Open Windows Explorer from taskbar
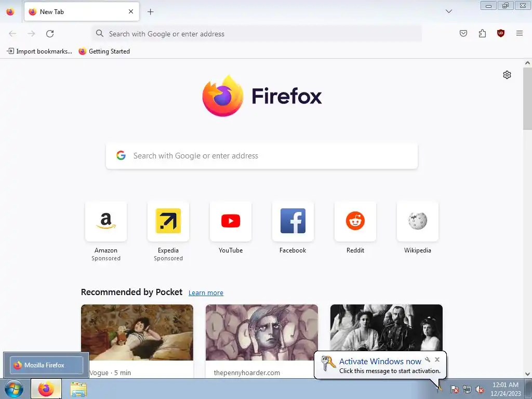This screenshot has height=399, width=532. click(x=78, y=389)
